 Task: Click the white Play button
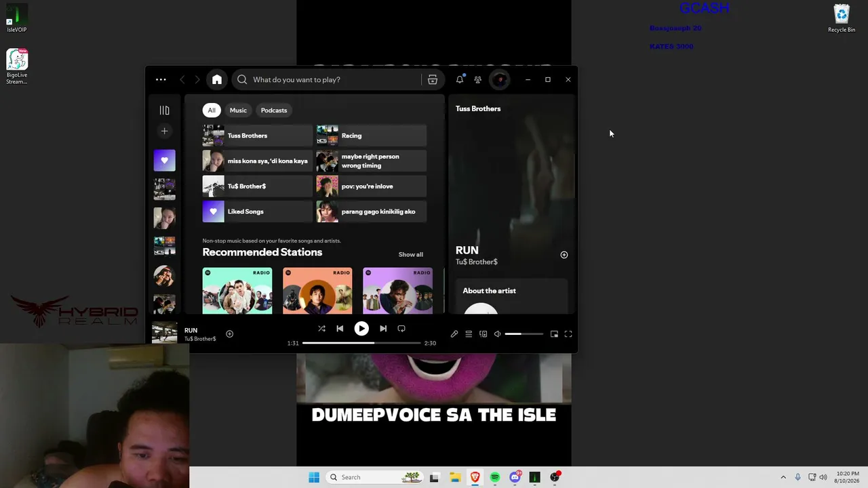tap(361, 329)
